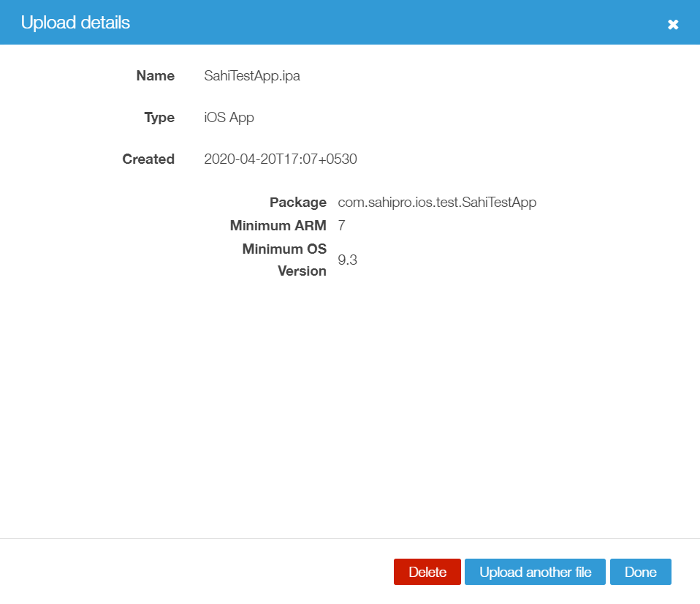Click empty footer area left of Delete

click(x=197, y=572)
